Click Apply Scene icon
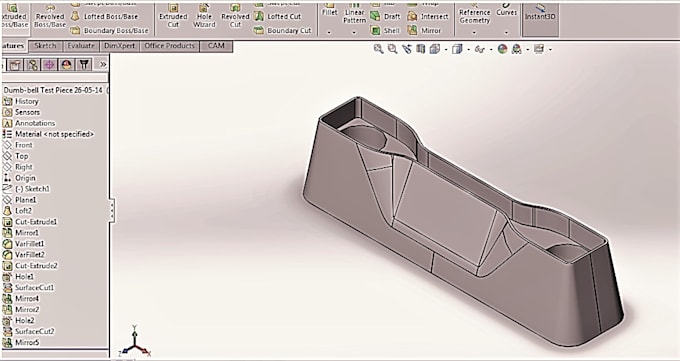680x361 pixels. coord(517,49)
